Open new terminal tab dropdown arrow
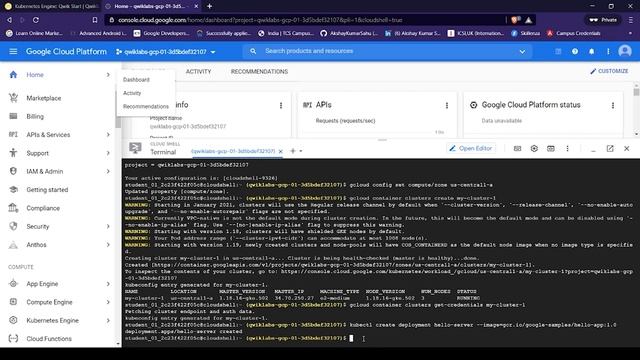Screen dimensions: 640x360 click(301, 151)
